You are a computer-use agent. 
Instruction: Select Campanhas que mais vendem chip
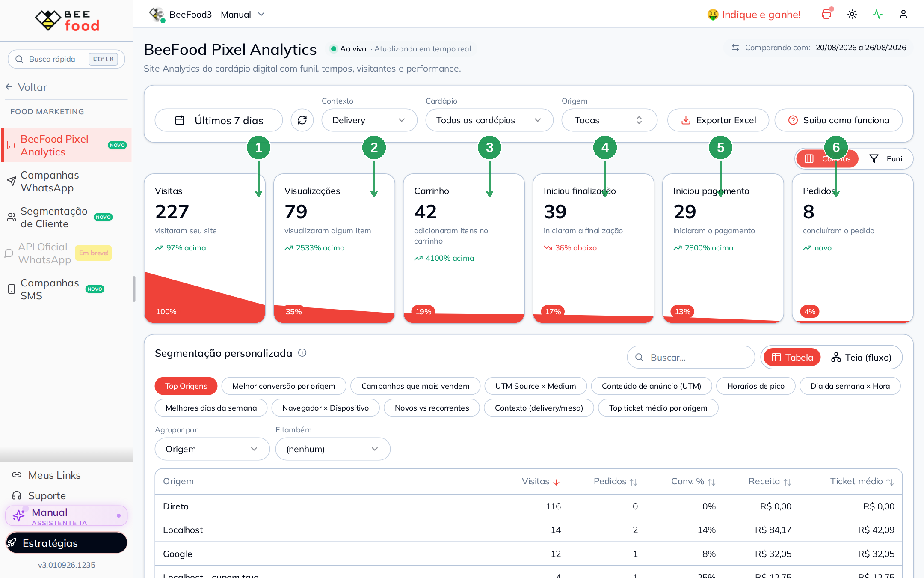pyautogui.click(x=415, y=386)
